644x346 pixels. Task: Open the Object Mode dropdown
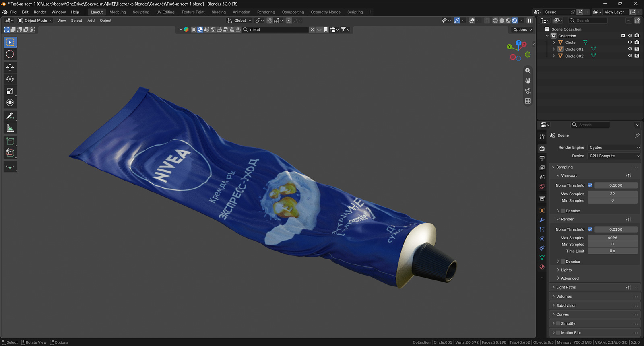[35, 21]
